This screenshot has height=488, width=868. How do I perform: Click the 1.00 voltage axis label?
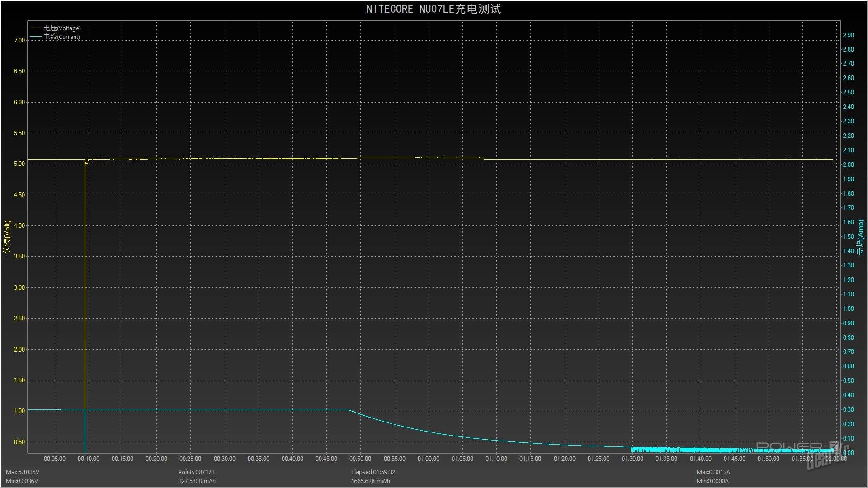tap(19, 411)
